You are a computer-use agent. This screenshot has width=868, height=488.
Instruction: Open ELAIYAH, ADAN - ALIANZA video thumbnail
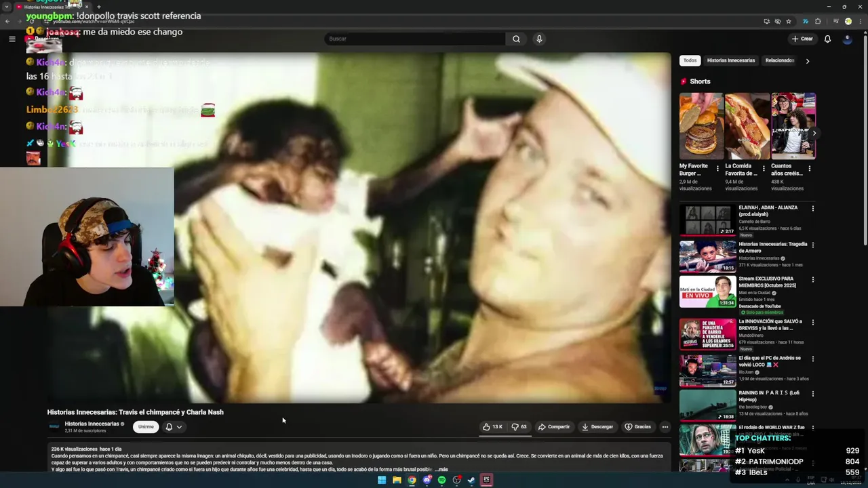tap(707, 220)
